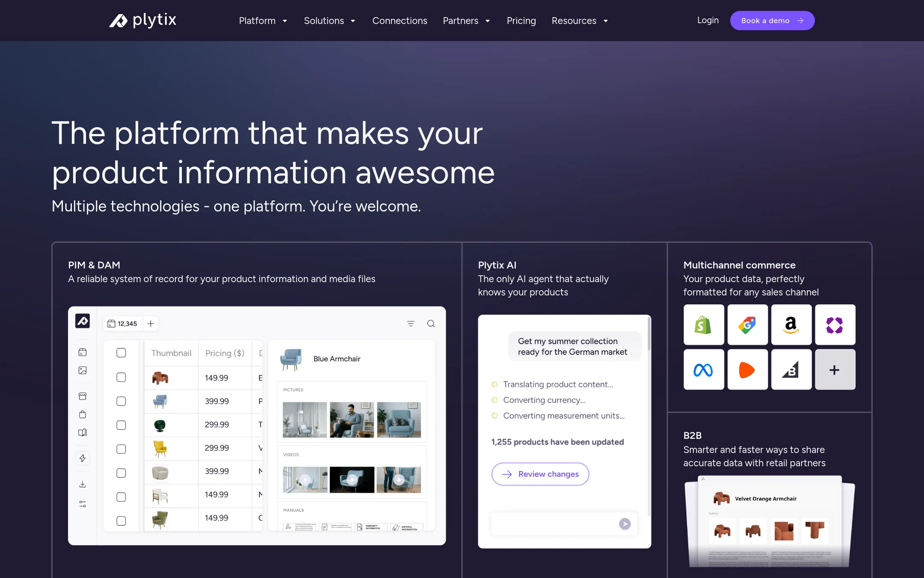Click the Blue Armchair product title
The width and height of the screenshot is (924, 578).
337,359
